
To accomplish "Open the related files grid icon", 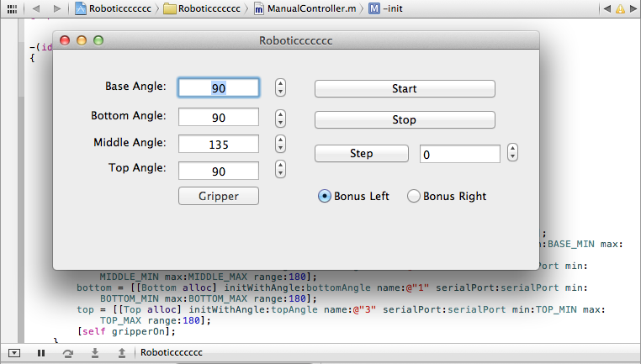I will (12, 8).
